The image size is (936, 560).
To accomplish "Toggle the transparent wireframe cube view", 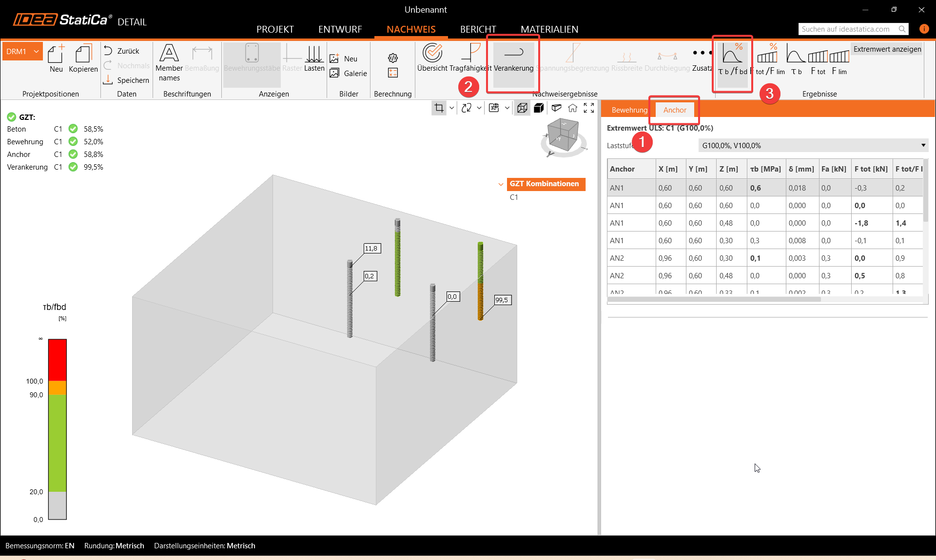I will (522, 108).
